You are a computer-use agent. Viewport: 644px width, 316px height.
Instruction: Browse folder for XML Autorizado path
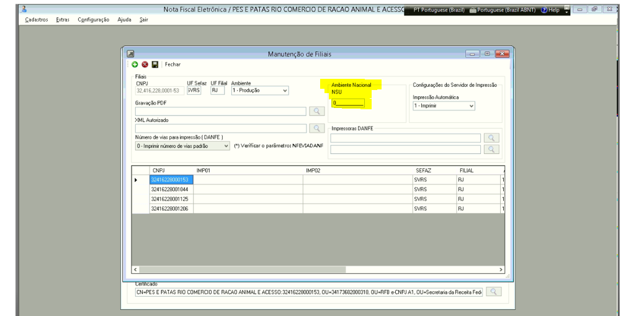point(316,129)
